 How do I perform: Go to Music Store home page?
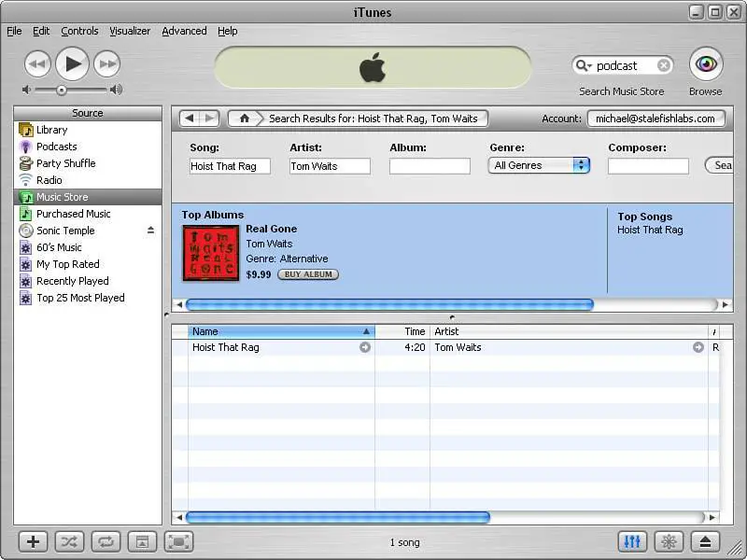click(x=245, y=119)
